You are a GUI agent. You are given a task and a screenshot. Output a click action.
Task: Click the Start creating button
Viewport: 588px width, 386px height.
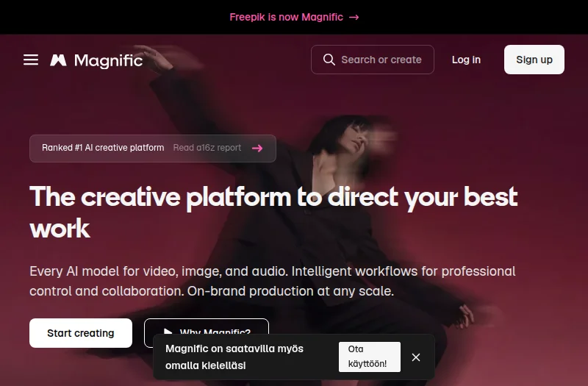[x=81, y=333]
